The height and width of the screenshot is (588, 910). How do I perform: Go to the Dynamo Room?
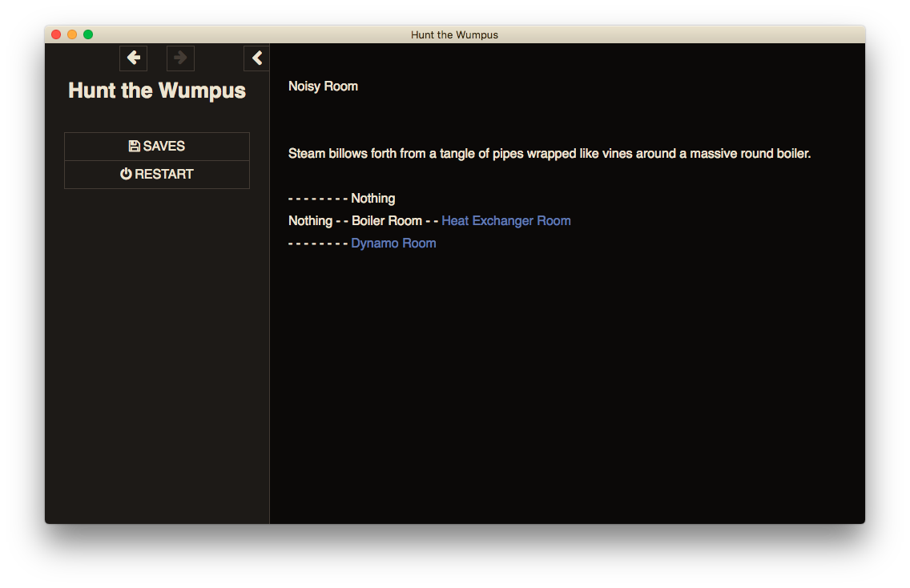tap(393, 243)
